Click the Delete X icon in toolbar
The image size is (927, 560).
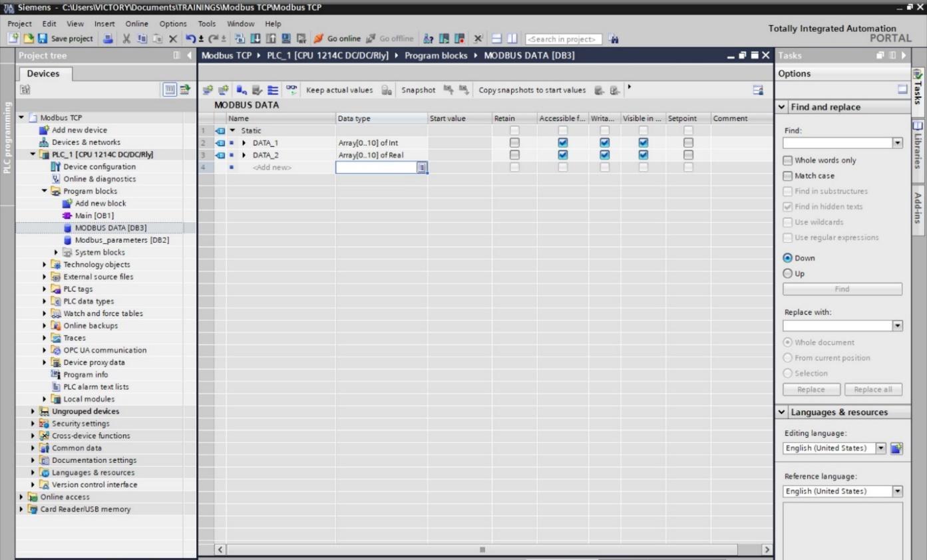[x=172, y=39]
